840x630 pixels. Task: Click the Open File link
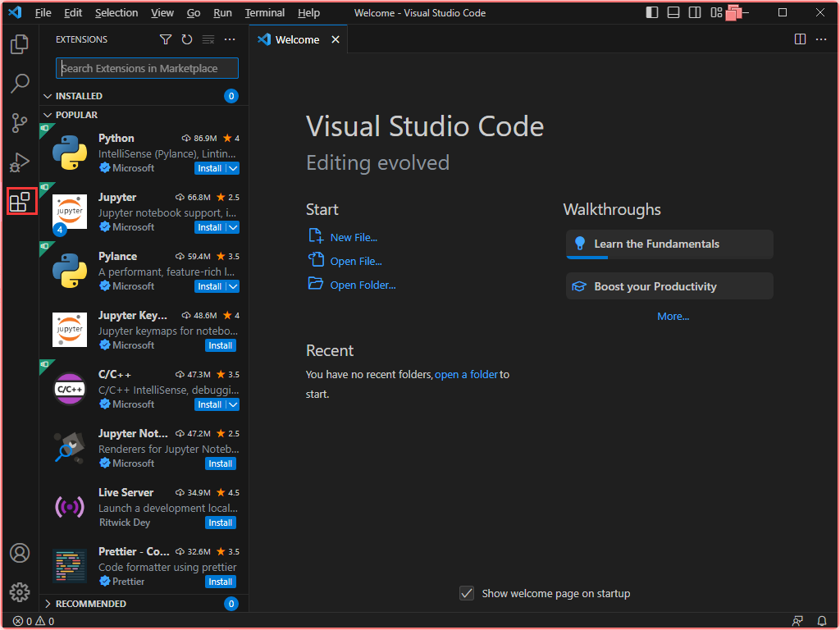point(356,261)
